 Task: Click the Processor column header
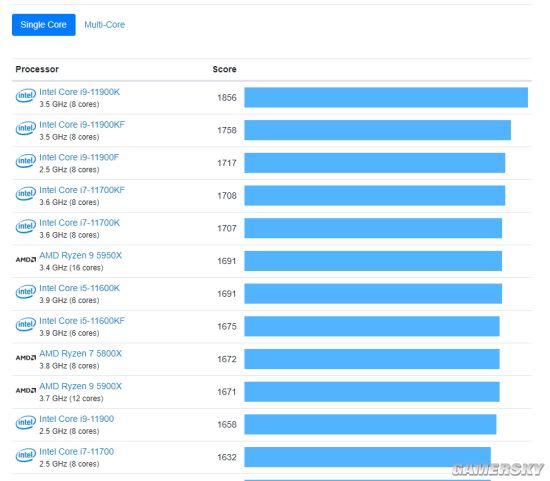tap(37, 69)
